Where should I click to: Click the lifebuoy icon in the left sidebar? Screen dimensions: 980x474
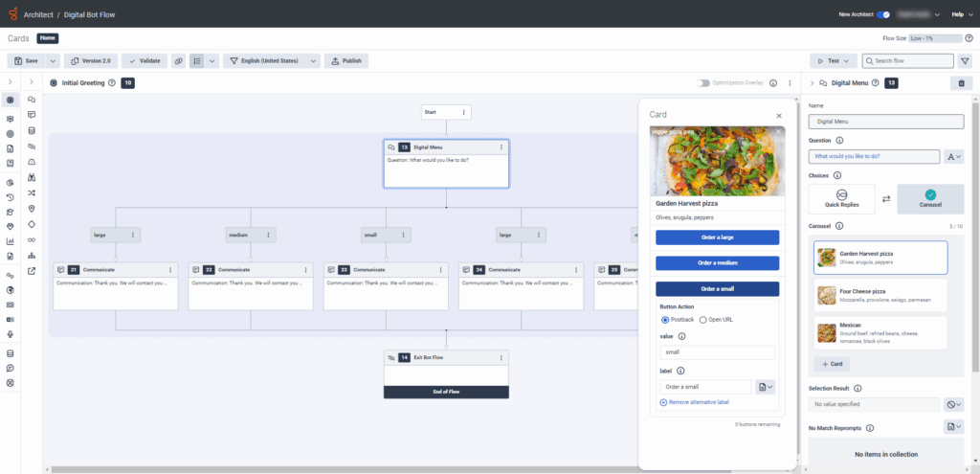(10, 383)
